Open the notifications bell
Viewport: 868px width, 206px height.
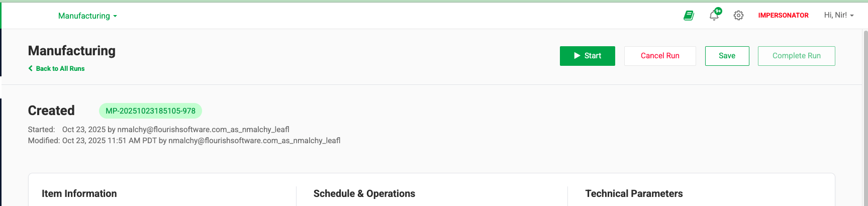click(714, 16)
